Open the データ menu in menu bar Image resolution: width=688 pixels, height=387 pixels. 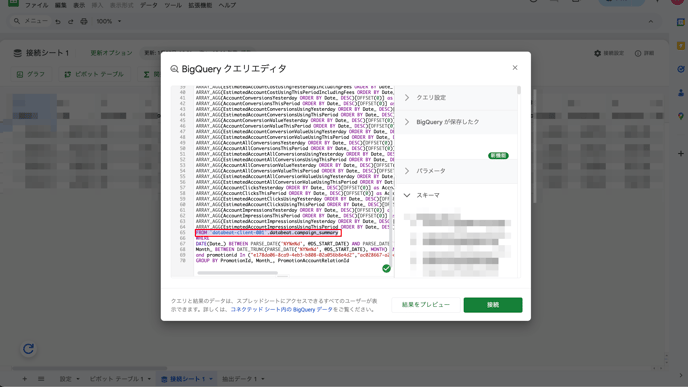click(148, 5)
